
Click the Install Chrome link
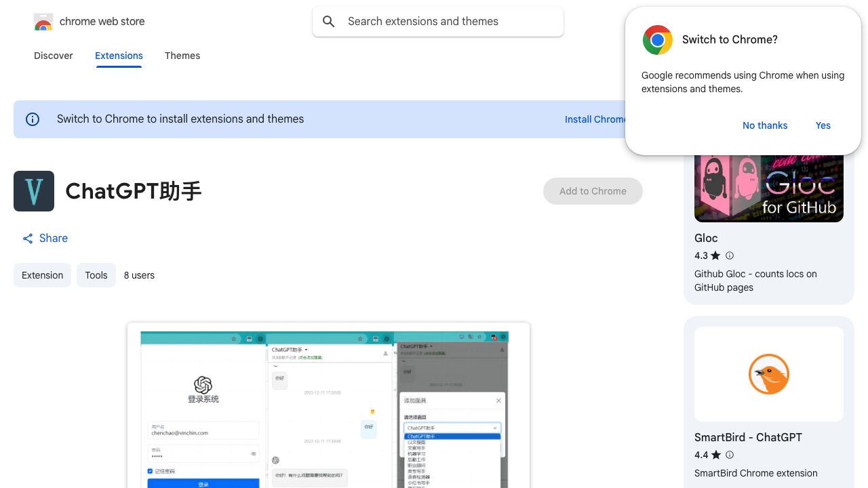tap(595, 119)
